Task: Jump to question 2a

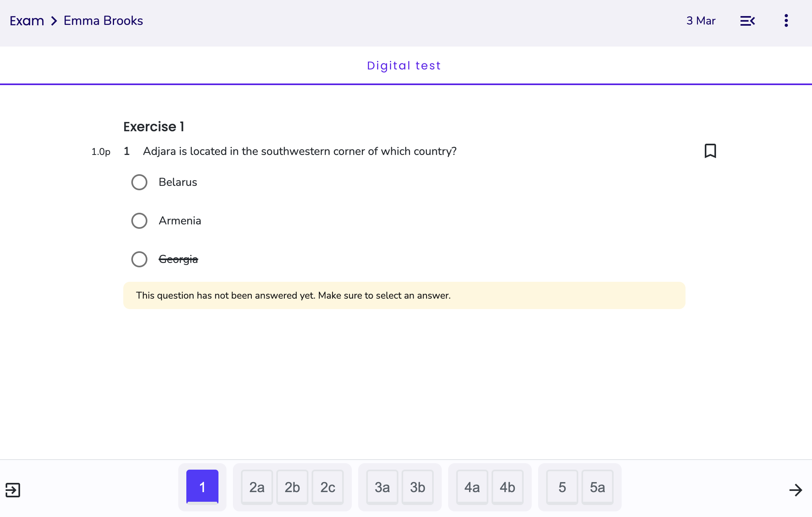Action: pos(257,487)
